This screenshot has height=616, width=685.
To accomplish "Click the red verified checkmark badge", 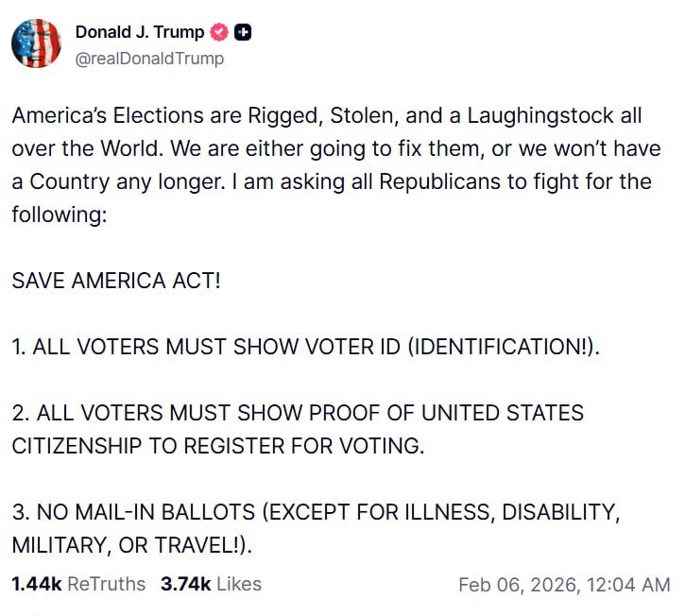I will coord(219,32).
